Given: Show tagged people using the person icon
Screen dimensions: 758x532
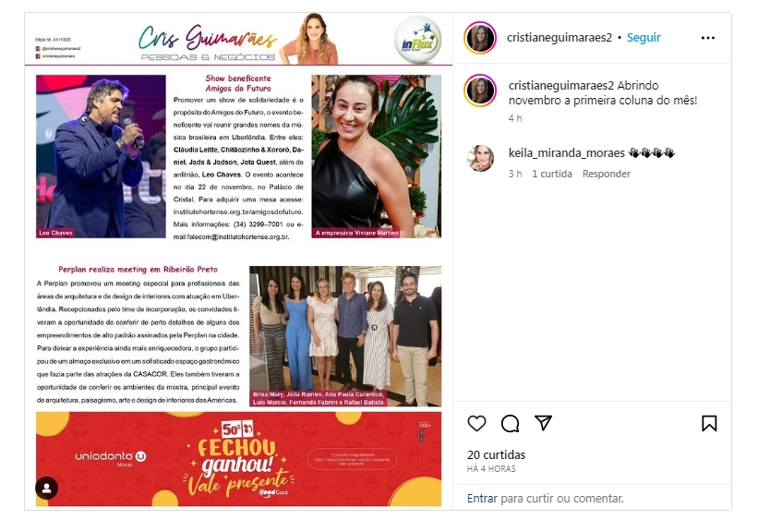Looking at the screenshot, I should 47,488.
